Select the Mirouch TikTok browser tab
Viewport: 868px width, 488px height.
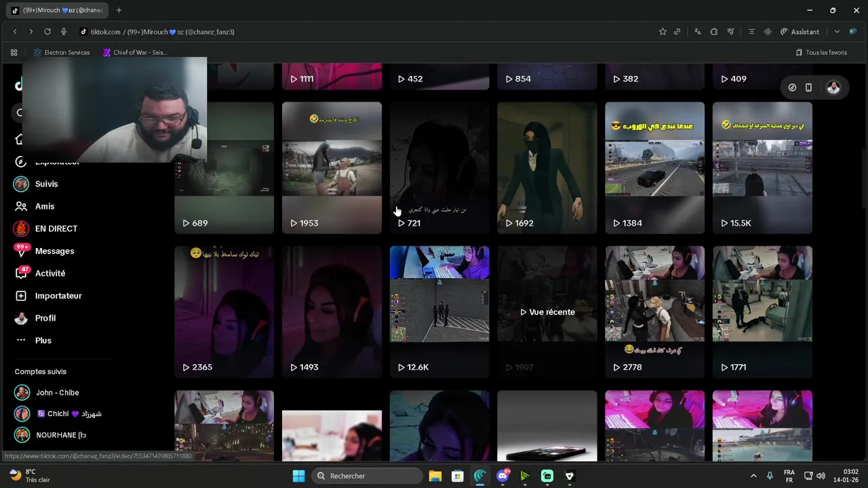tap(58, 10)
